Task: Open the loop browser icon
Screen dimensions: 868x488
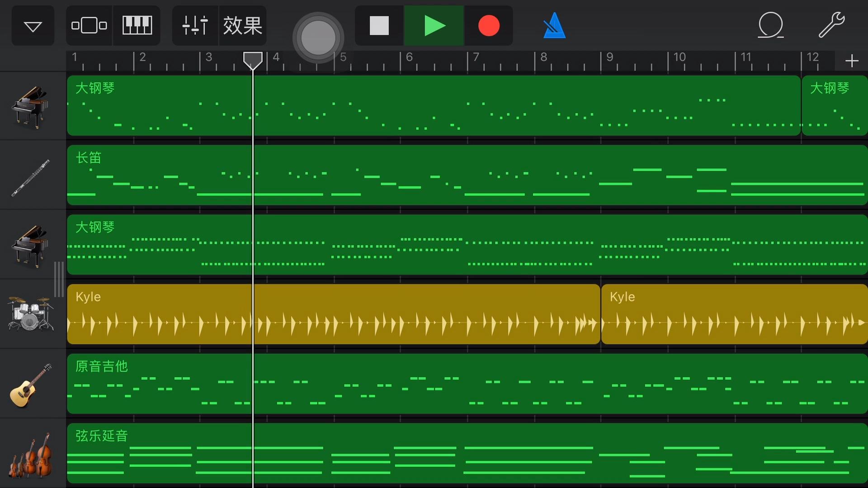Action: point(770,26)
